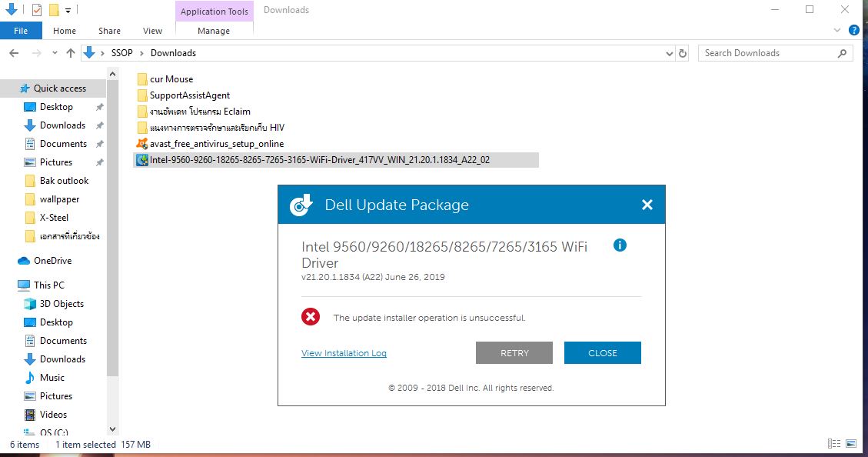
Task: Click the red error icon in Dell dialog
Action: click(311, 317)
